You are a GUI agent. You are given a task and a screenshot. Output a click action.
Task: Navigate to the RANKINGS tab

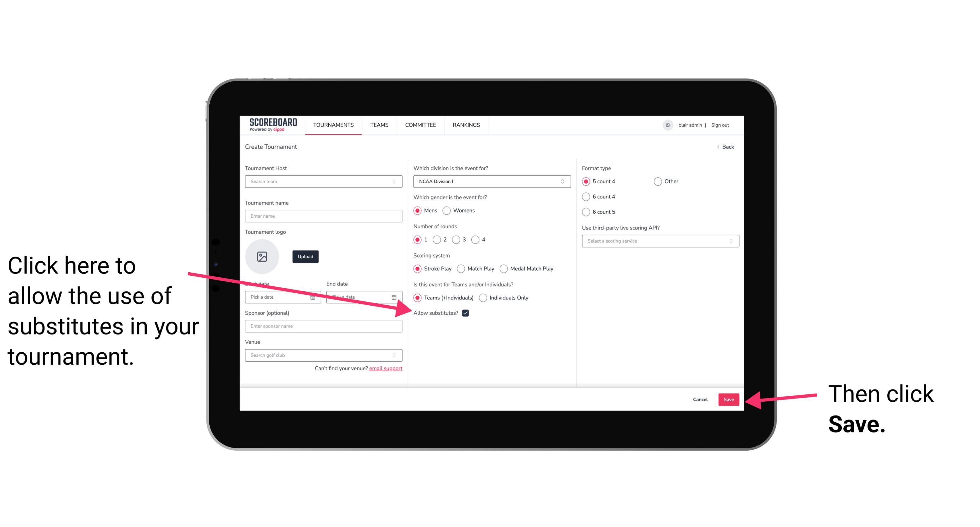466,125
